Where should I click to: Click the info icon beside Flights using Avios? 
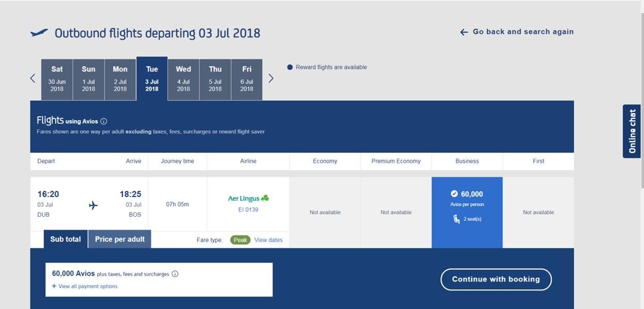click(x=104, y=121)
